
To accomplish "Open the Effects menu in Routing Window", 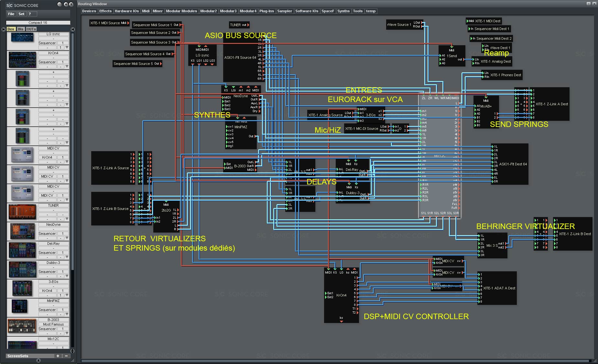I will 105,11.
